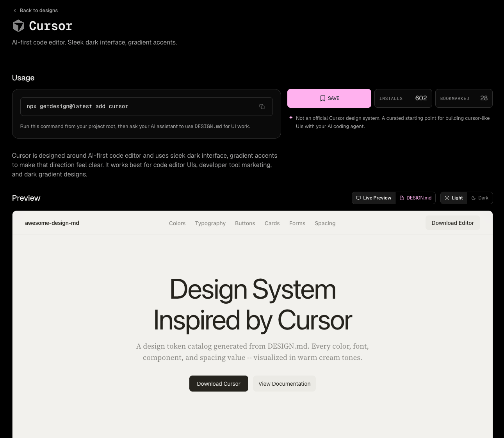This screenshot has height=438, width=504.
Task: Click the Download Cursor button
Action: pyautogui.click(x=219, y=384)
